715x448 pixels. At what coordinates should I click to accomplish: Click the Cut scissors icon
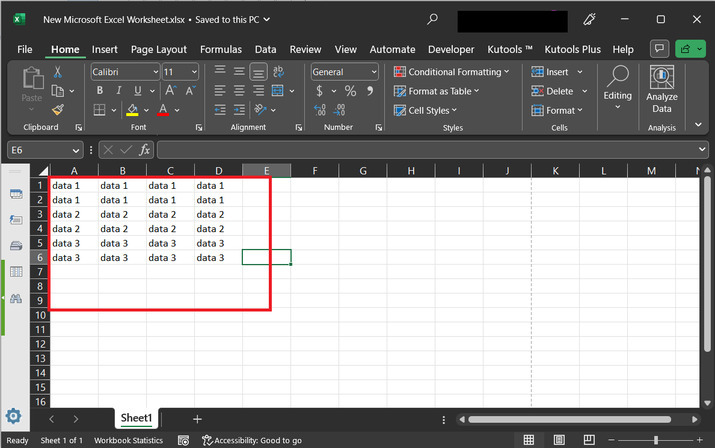[58, 72]
